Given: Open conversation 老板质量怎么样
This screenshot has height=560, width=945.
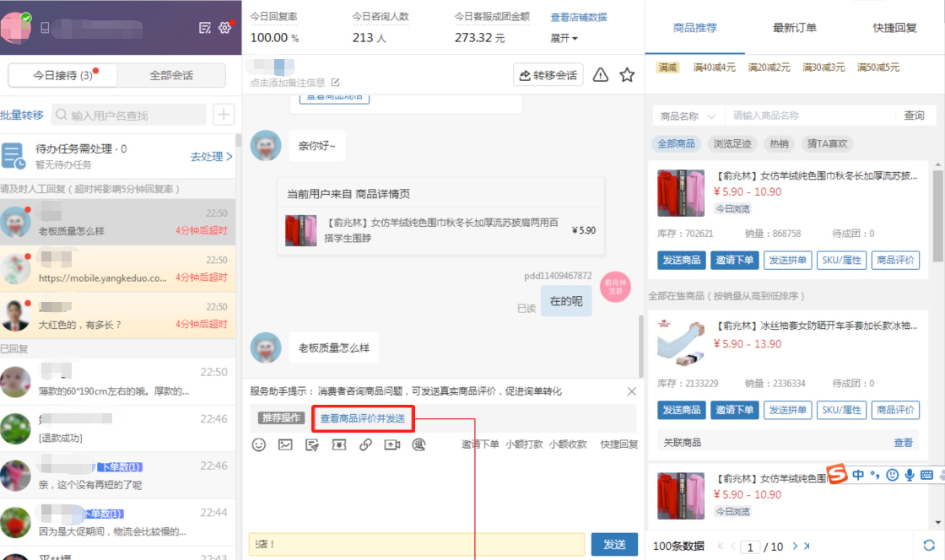Looking at the screenshot, I should click(x=117, y=222).
